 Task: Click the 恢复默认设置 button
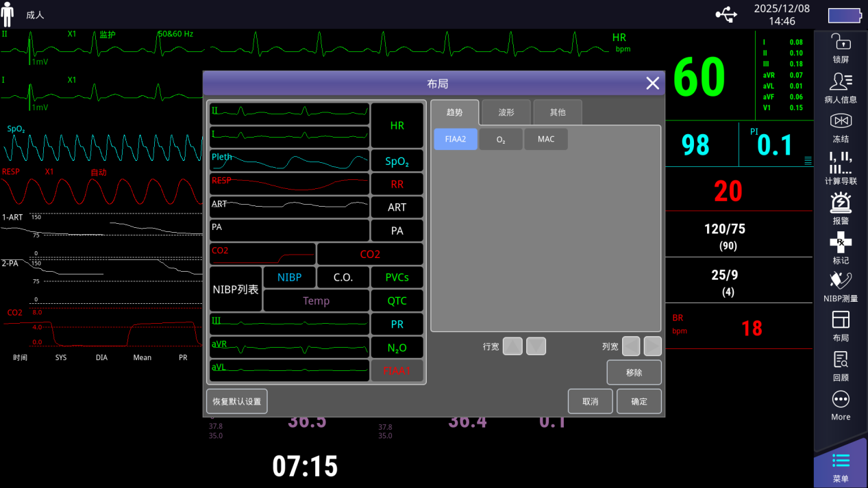click(236, 401)
